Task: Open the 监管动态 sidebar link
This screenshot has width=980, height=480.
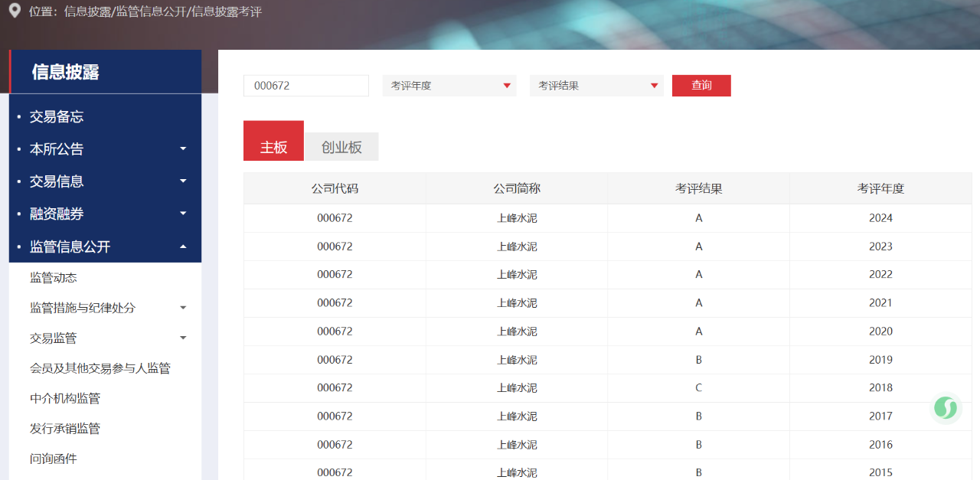Action: click(x=54, y=278)
